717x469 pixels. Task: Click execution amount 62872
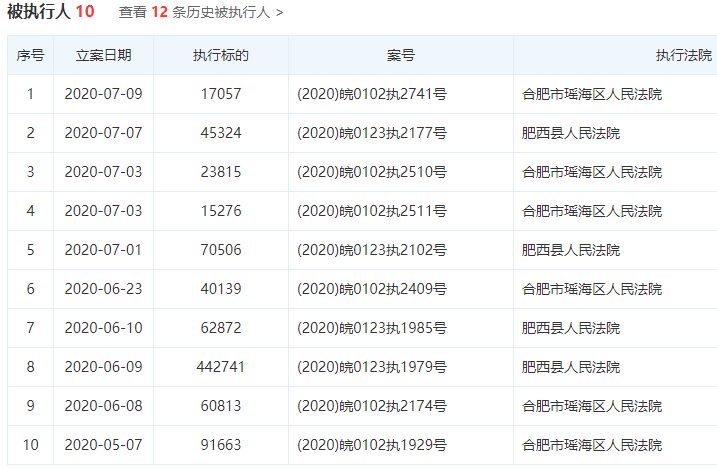[221, 328]
